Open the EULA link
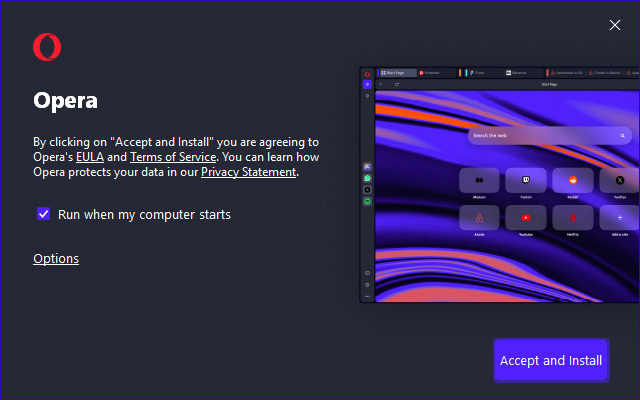640x400 pixels. 90,157
